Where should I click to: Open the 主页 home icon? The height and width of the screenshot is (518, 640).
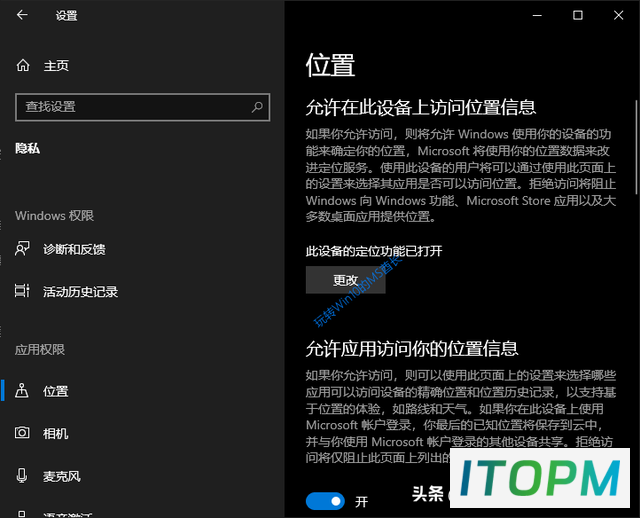click(x=23, y=65)
